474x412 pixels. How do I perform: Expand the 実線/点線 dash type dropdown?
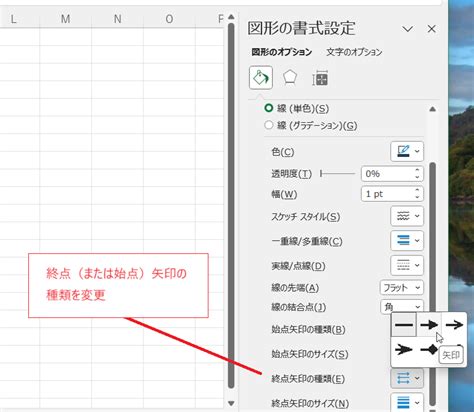(x=407, y=265)
